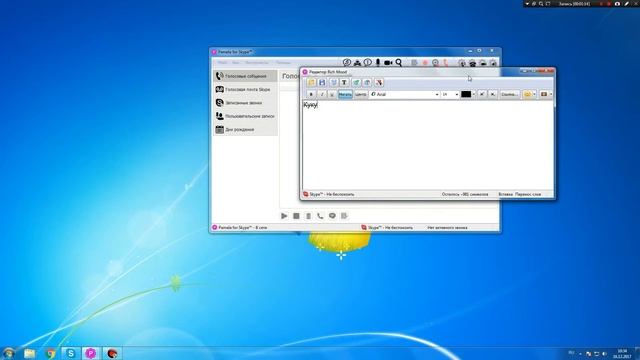Screen dimensions: 640x360
Task: Open File Explorer from taskbar
Action: pos(29,353)
